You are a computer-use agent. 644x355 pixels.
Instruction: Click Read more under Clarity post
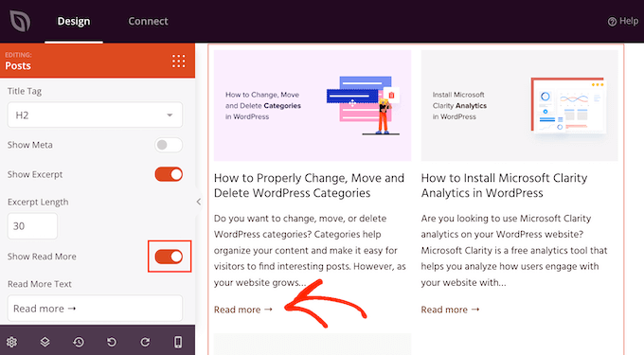pyautogui.click(x=450, y=310)
